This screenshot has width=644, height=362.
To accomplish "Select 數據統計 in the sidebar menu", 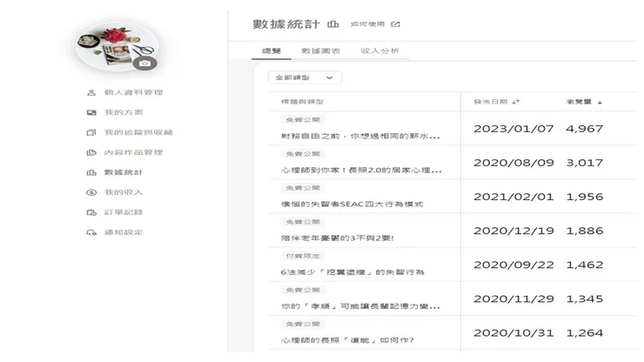I will 124,172.
